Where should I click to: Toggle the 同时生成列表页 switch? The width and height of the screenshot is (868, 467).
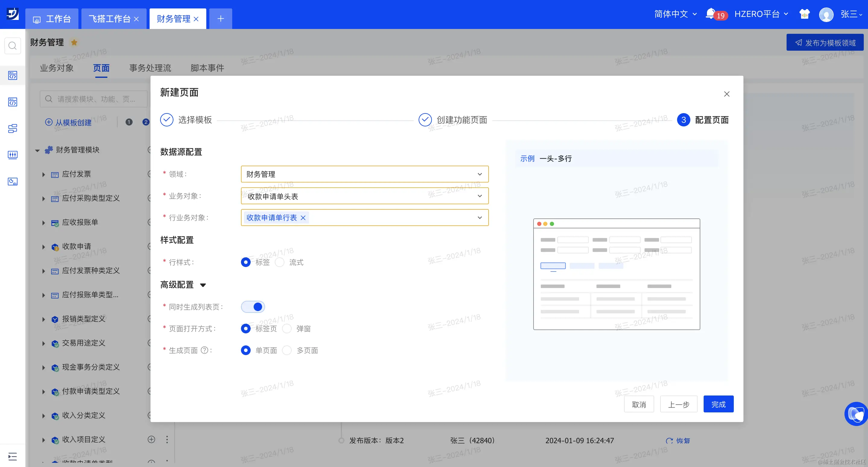[253, 307]
